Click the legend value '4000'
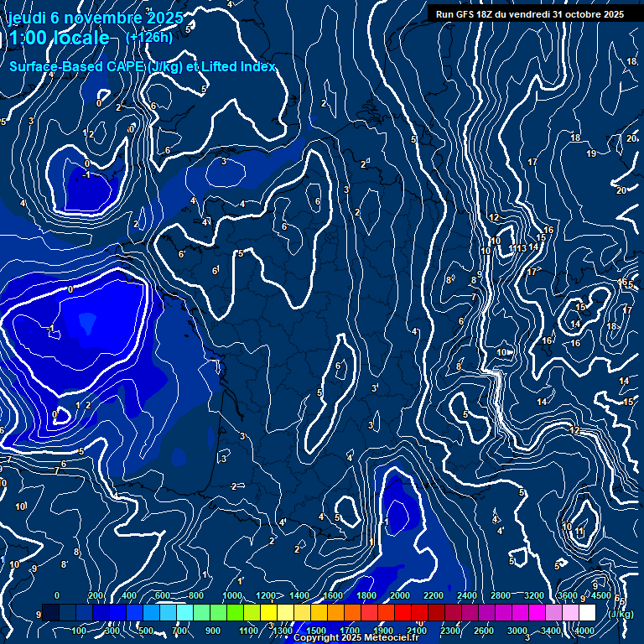This screenshot has width=644, height=644. [x=584, y=631]
